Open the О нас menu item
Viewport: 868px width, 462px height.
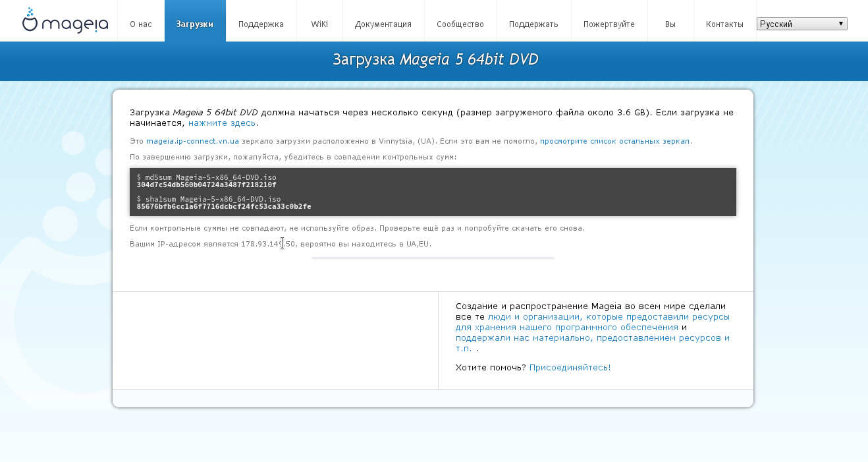[x=140, y=24]
